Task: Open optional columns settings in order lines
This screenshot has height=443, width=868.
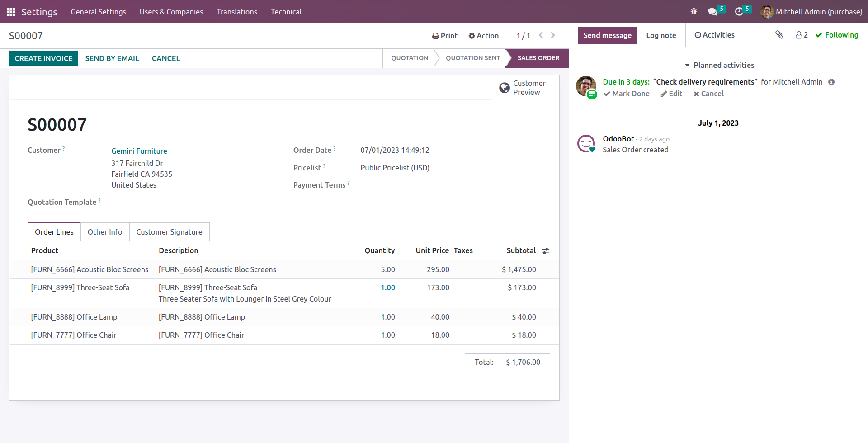Action: point(546,251)
